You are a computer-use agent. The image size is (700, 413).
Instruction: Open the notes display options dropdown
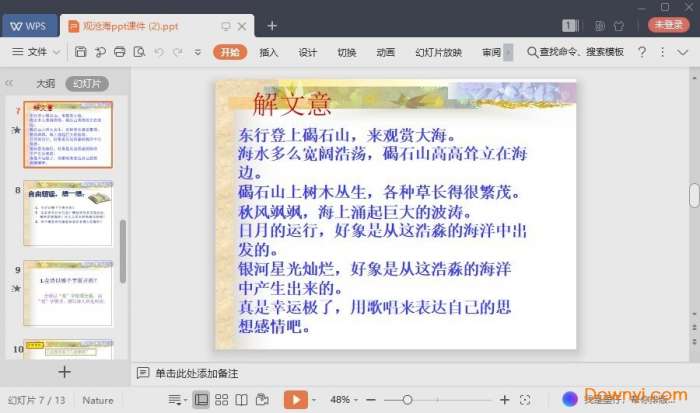tap(177, 400)
